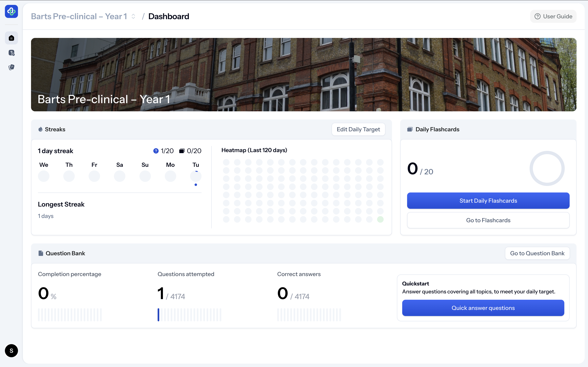
Task: Open the Home dashboard sidebar icon
Action: (11, 38)
